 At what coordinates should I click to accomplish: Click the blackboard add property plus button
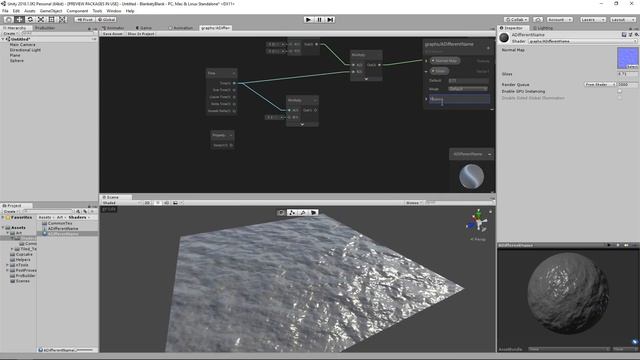point(488,48)
